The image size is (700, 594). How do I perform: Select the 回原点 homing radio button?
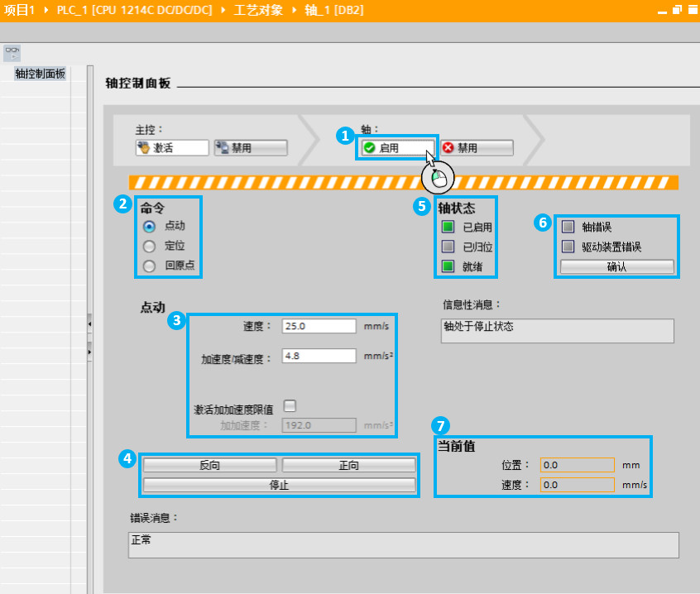coord(149,266)
